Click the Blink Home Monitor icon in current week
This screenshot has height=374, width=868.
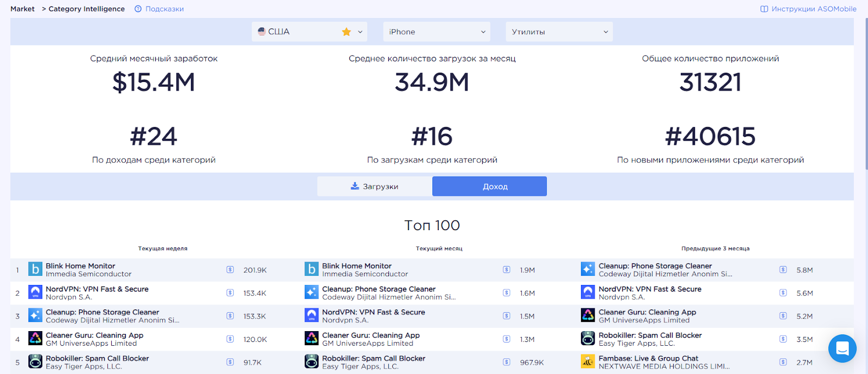[35, 269]
